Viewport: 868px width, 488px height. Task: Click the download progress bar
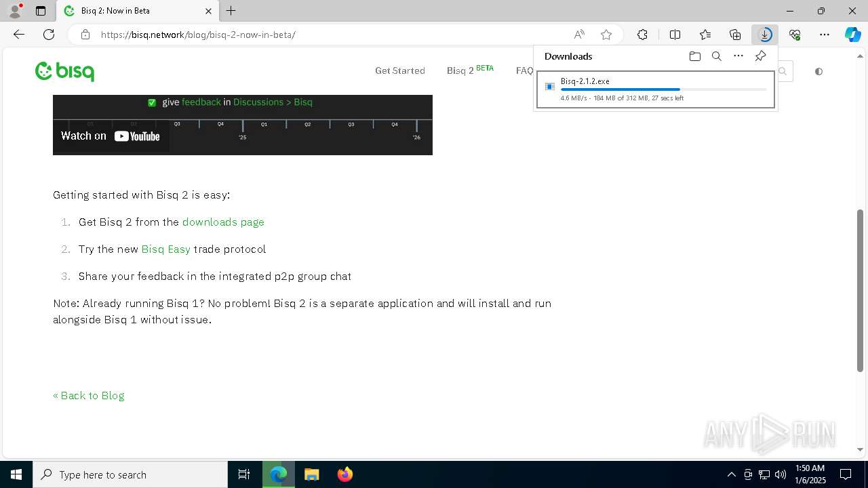tap(663, 89)
